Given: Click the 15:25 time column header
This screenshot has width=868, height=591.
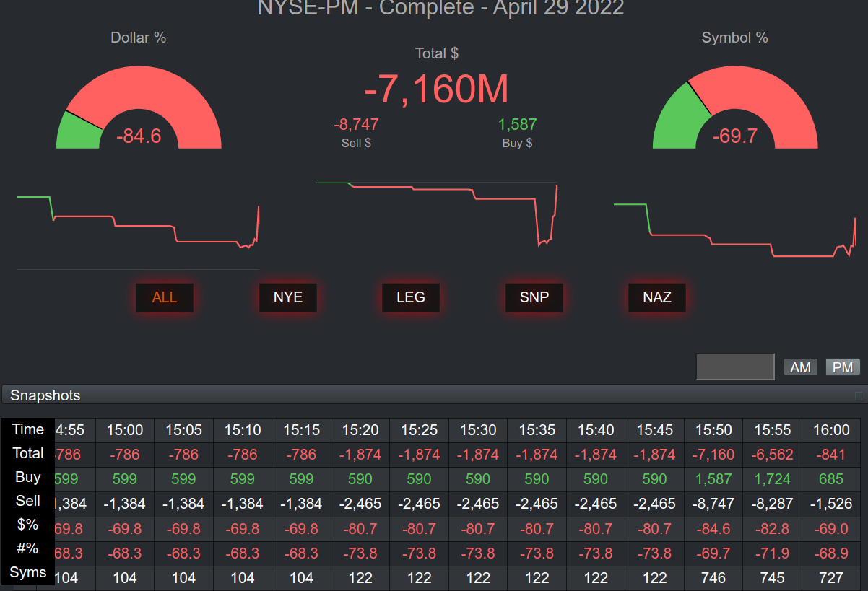Looking at the screenshot, I should [420, 430].
